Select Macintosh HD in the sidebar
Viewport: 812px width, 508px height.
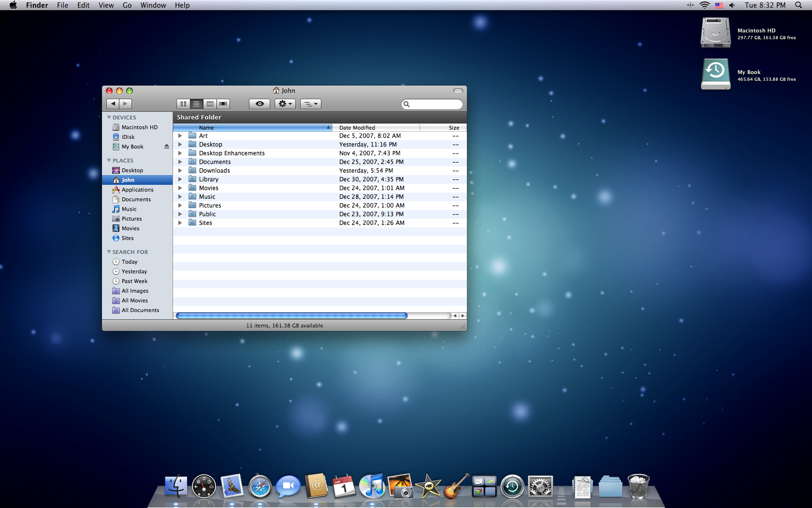point(137,127)
